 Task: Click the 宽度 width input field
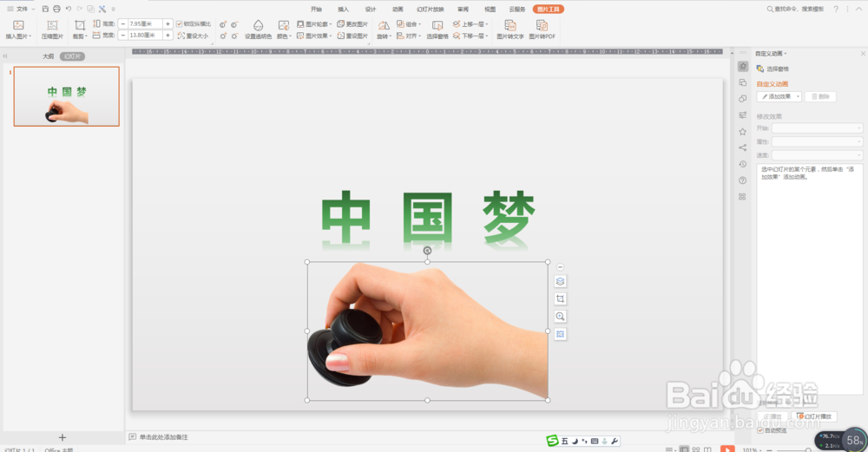coord(145,35)
